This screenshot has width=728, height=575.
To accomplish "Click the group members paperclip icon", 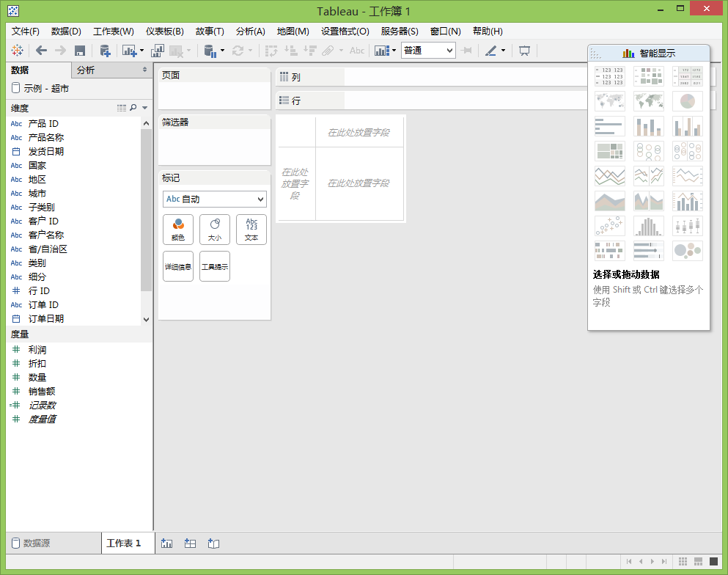I will (328, 50).
